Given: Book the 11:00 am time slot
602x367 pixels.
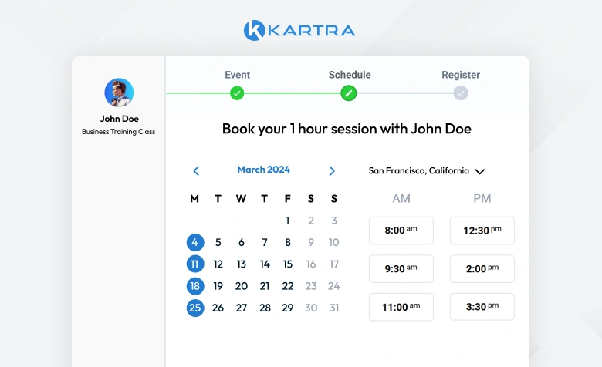Looking at the screenshot, I should click(x=401, y=307).
